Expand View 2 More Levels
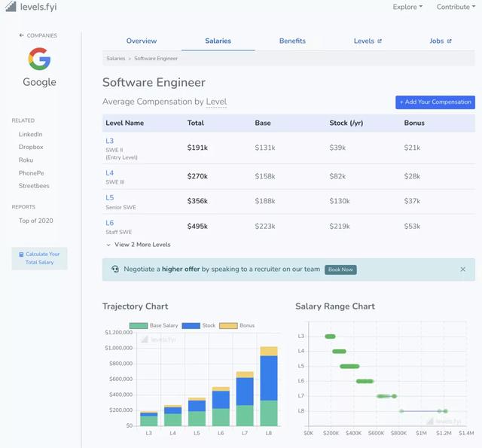Screen dimensions: 482x448 coord(139,245)
